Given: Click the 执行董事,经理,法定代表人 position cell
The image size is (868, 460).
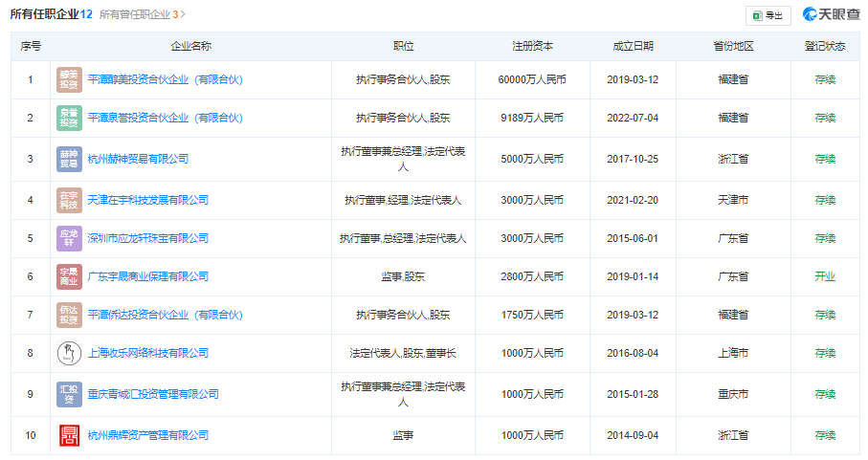Looking at the screenshot, I should (403, 200).
